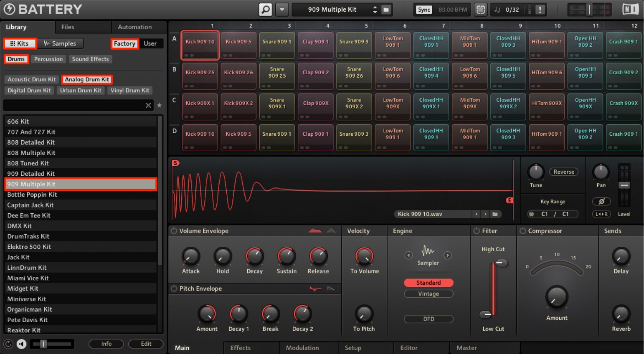The width and height of the screenshot is (644, 354).
Task: Toggle the Volume Envelope power button
Action: point(174,231)
